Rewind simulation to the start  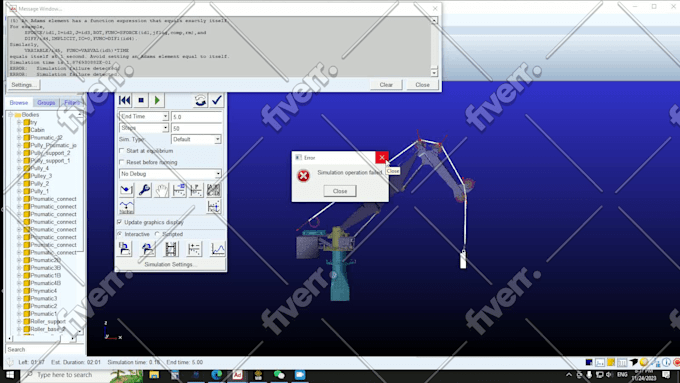pyautogui.click(x=124, y=101)
